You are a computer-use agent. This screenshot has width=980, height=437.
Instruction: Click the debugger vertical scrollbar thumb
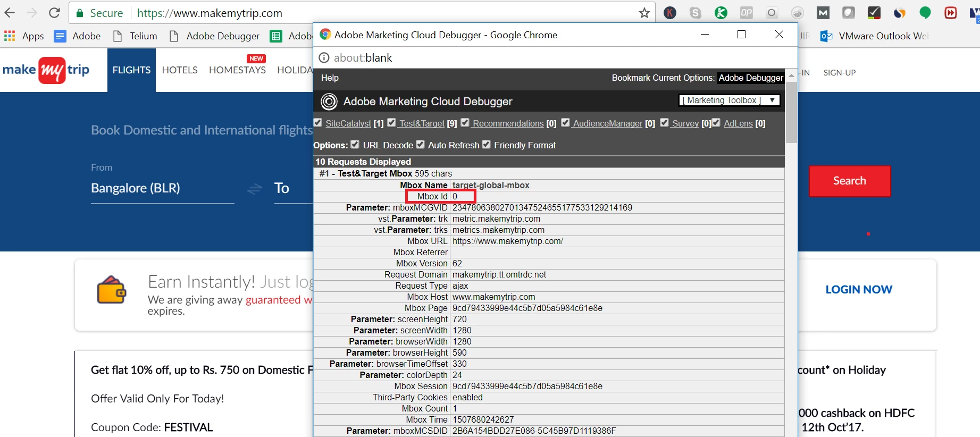(x=791, y=112)
